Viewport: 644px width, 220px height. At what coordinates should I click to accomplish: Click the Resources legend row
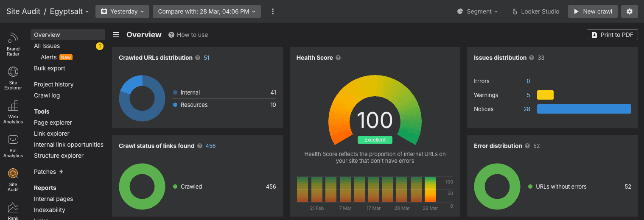[224, 105]
